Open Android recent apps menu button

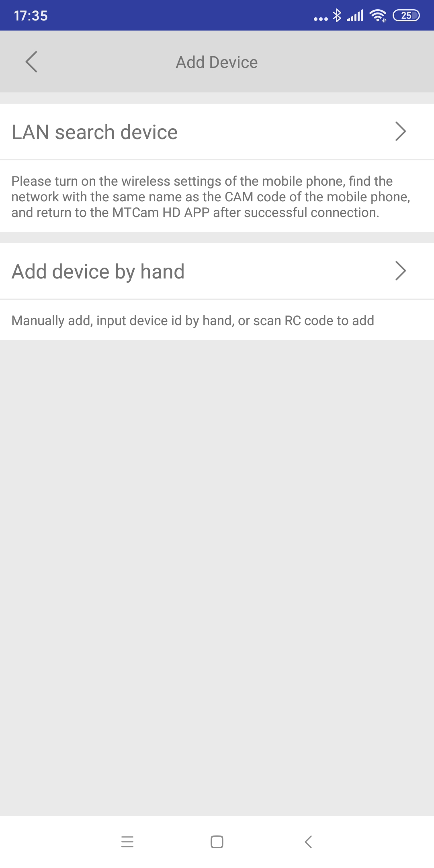127,841
